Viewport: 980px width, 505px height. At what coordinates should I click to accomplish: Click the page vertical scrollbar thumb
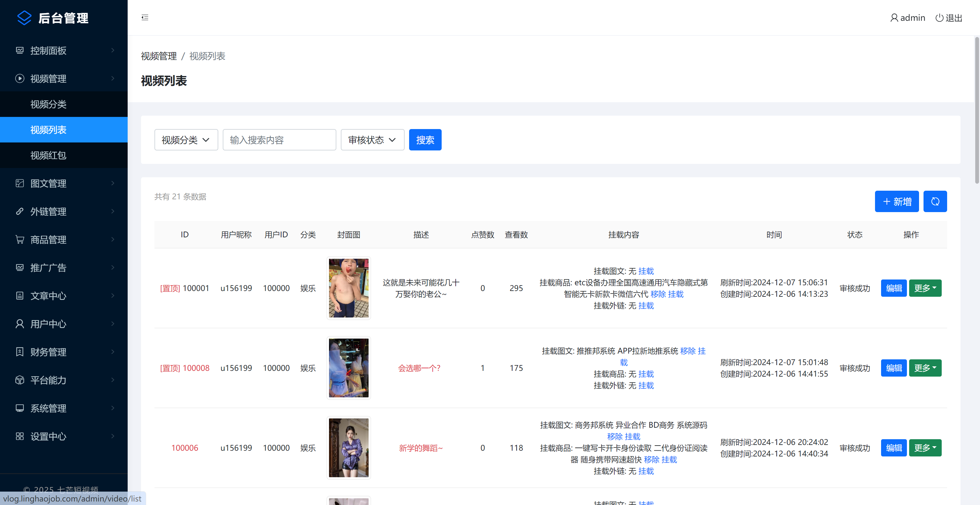[976, 111]
